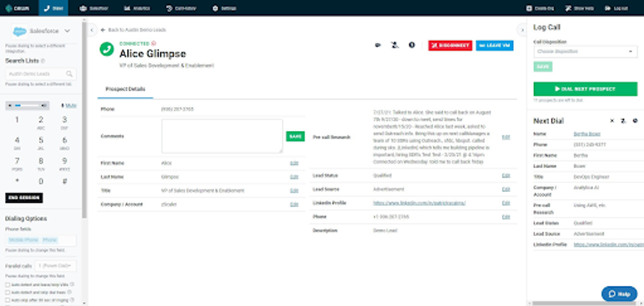Expand the Salesforce integration dropdown chevron
644x306 pixels.
click(67, 31)
